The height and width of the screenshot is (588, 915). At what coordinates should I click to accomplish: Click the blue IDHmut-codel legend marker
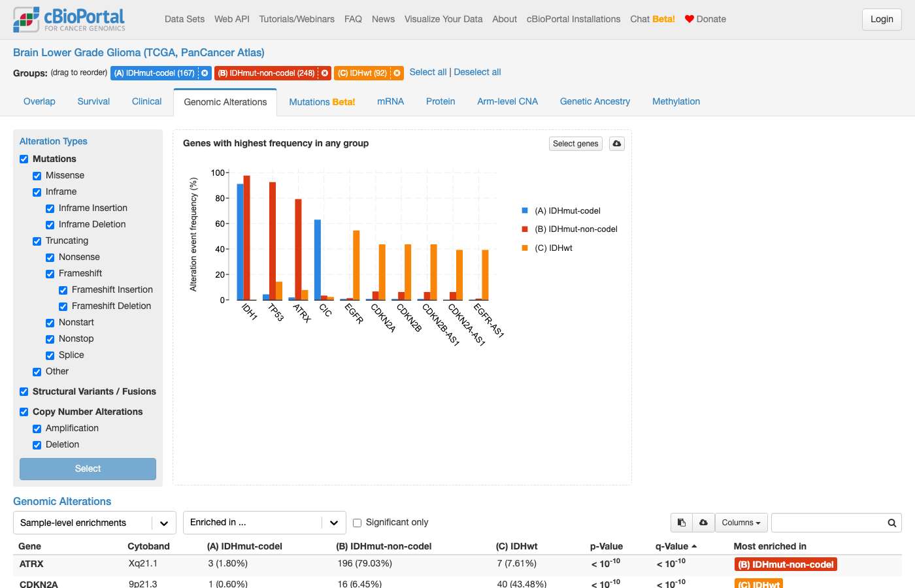pos(525,210)
